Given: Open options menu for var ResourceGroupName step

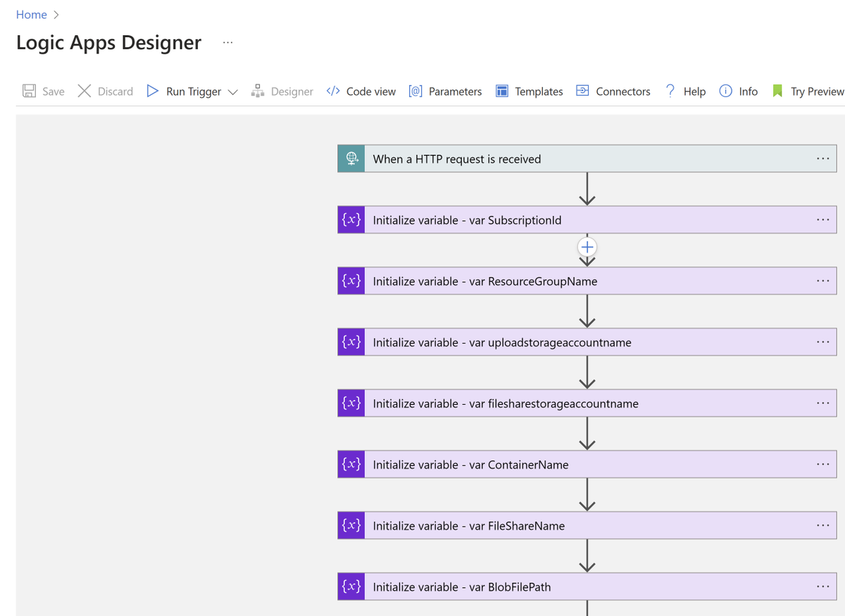Looking at the screenshot, I should (822, 281).
